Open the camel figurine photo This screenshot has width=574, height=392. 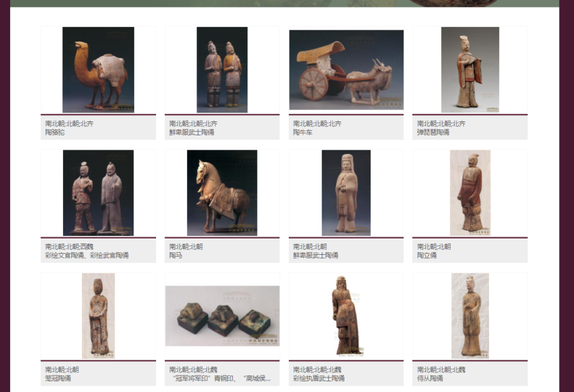click(98, 70)
